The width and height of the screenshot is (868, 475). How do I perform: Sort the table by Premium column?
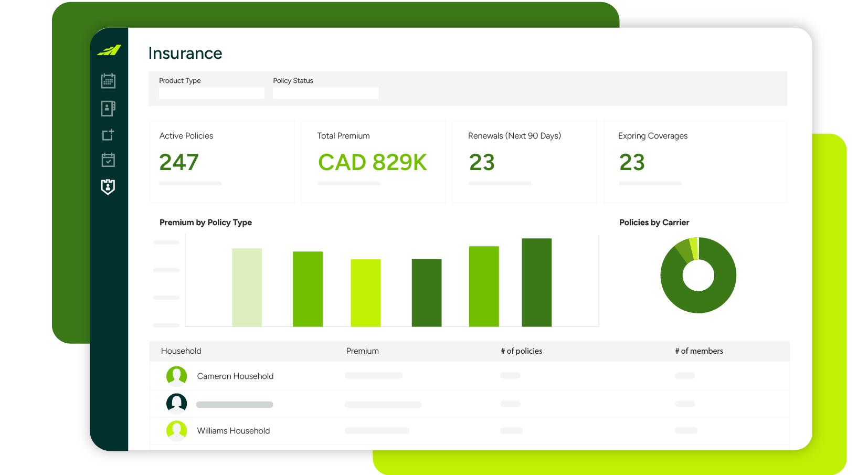point(362,351)
